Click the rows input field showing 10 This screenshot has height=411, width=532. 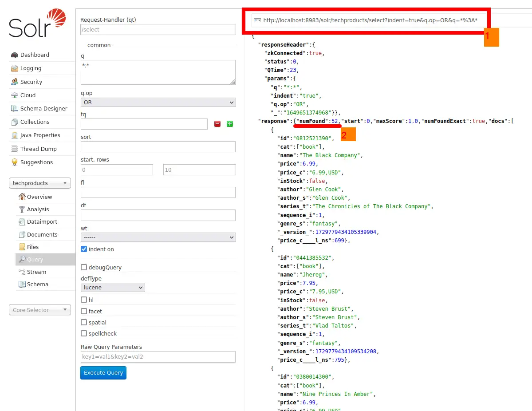coord(200,170)
